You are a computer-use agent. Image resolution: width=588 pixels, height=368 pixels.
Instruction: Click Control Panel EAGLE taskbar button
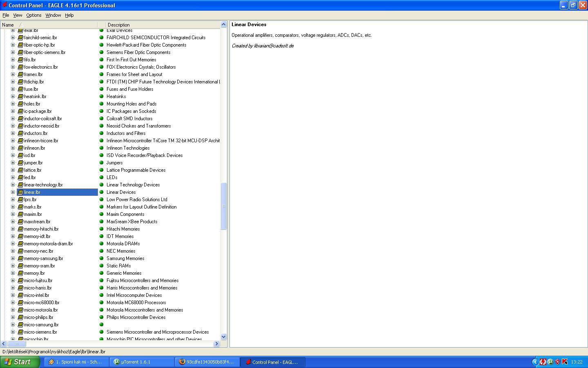[x=273, y=362]
